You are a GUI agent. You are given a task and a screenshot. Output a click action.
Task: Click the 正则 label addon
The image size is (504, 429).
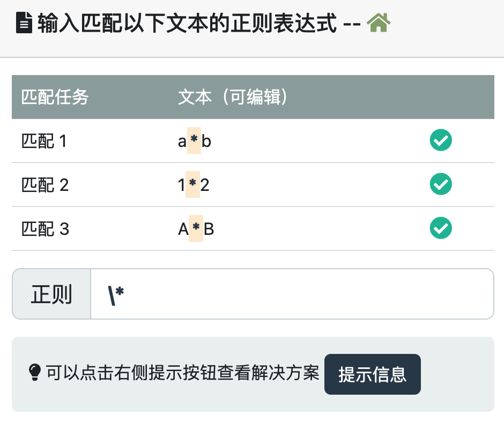pos(51,294)
